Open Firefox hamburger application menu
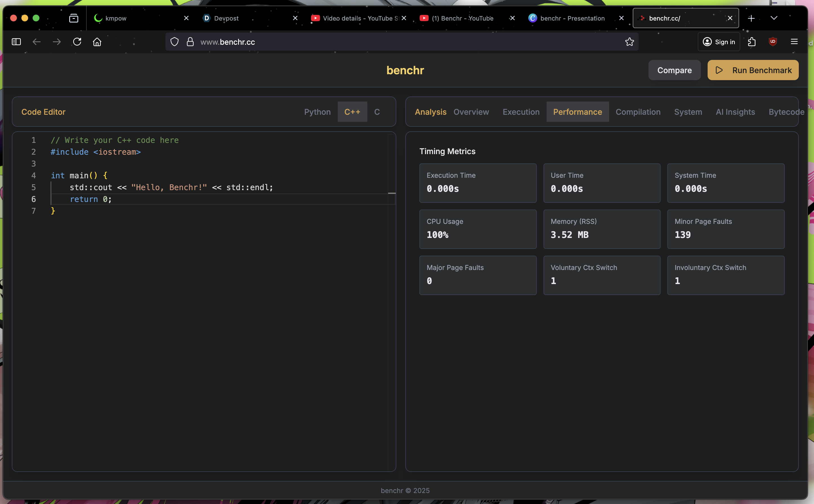The image size is (814, 504). click(x=794, y=42)
